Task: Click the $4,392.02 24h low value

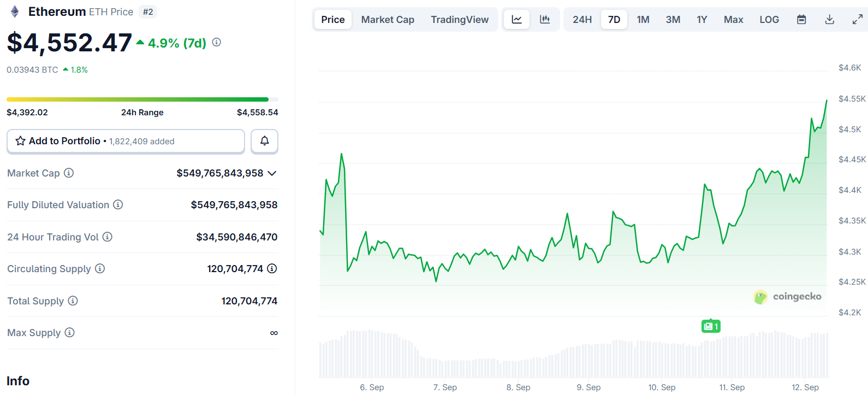Action: pos(27,113)
